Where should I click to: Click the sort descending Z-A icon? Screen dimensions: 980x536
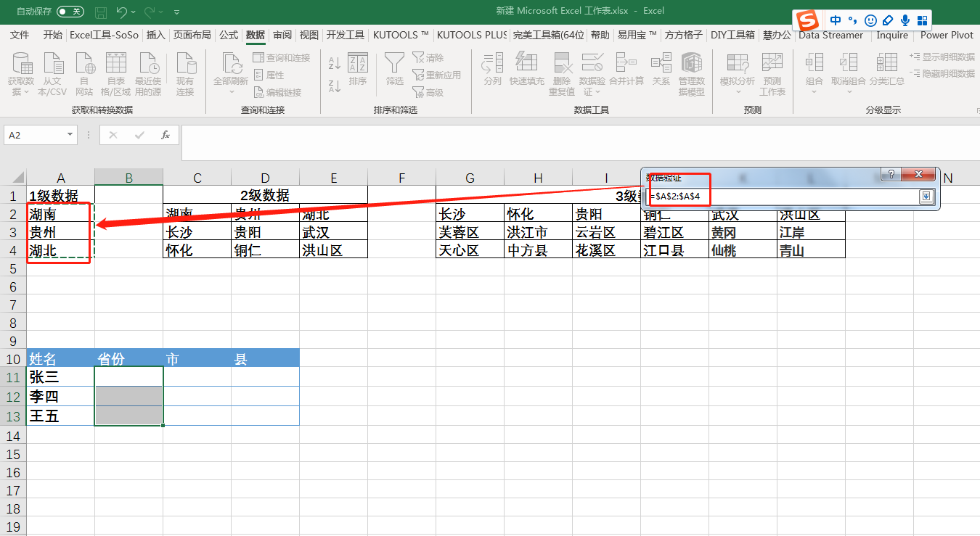335,86
